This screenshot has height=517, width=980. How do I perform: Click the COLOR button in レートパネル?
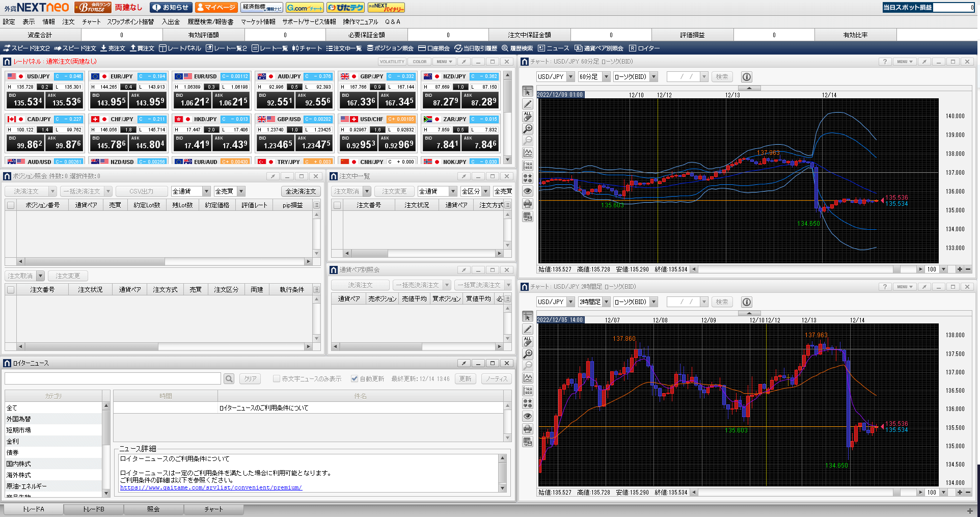pos(420,62)
